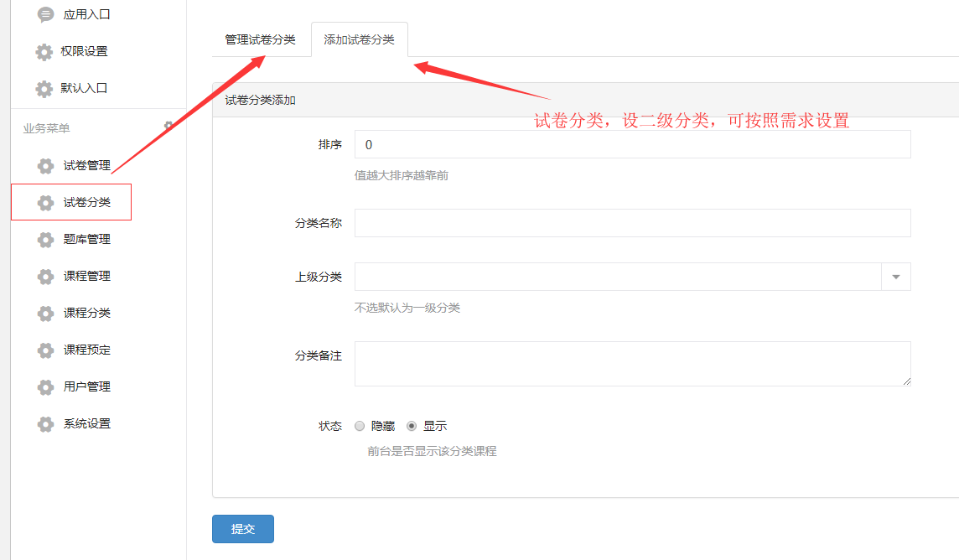Image resolution: width=959 pixels, height=560 pixels.
Task: Expand the 上级分类 dropdown arrow
Action: click(896, 277)
